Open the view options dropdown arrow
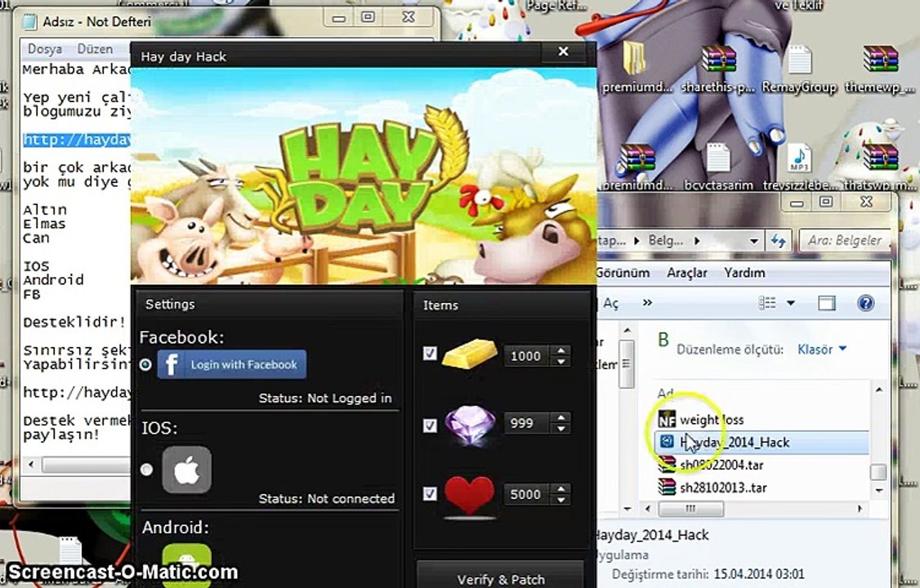This screenshot has width=920, height=588. 791,303
